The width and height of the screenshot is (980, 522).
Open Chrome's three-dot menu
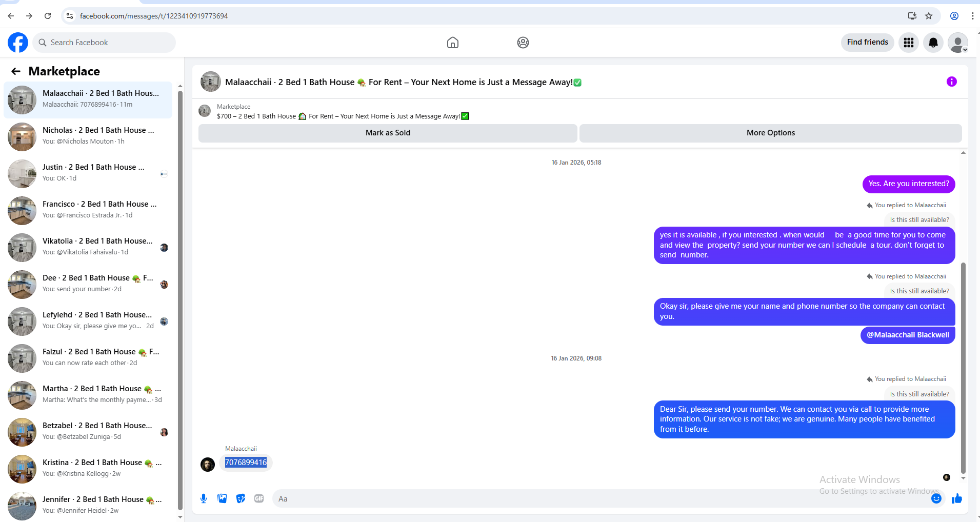(973, 16)
